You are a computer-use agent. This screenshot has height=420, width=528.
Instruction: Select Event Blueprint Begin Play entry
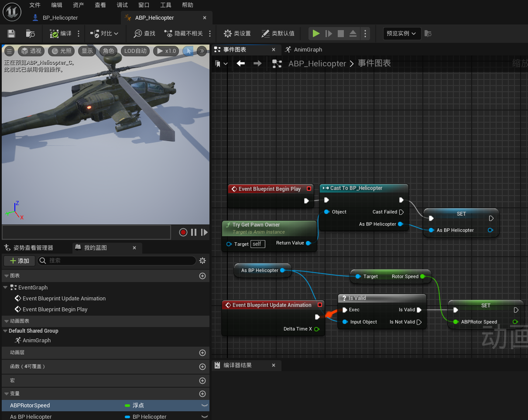pyautogui.click(x=55, y=310)
